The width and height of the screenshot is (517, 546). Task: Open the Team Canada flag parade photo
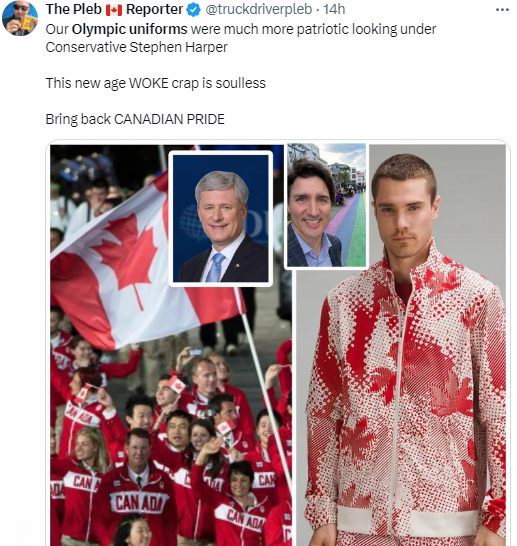coord(171,345)
